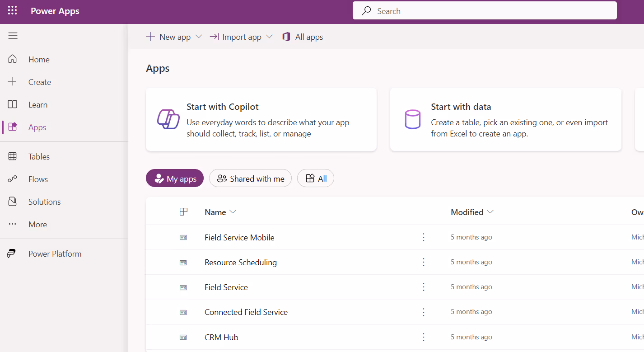Click the Flows connector icon

click(13, 179)
